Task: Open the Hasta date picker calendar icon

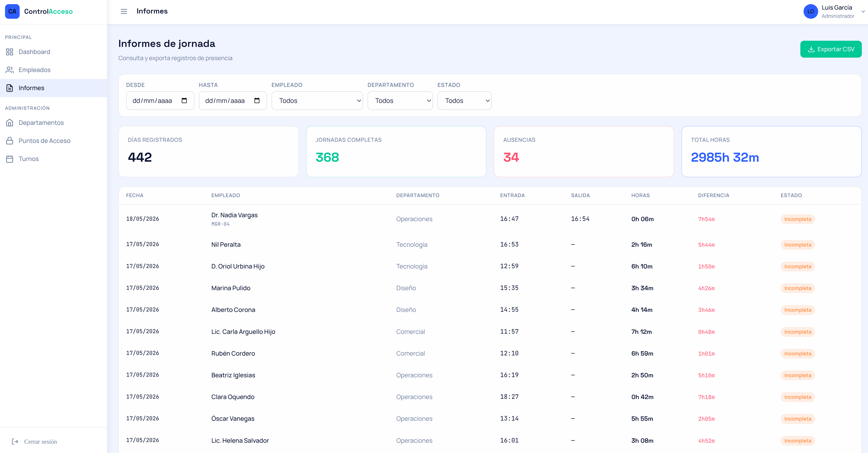Action: [257, 100]
